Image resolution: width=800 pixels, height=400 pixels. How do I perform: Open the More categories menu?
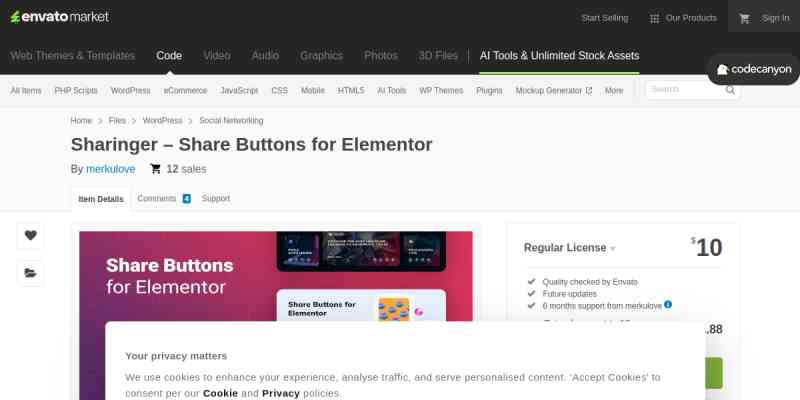[614, 90]
